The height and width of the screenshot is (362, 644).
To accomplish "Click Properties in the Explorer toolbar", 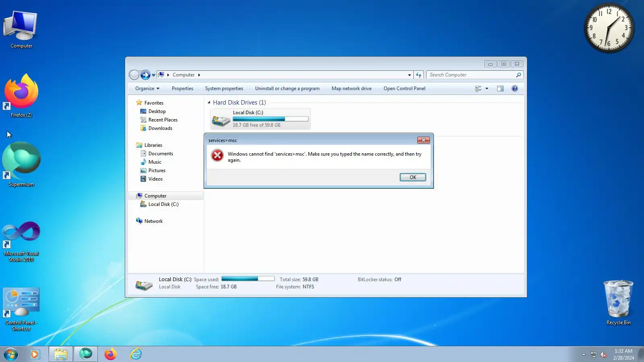I will 182,88.
